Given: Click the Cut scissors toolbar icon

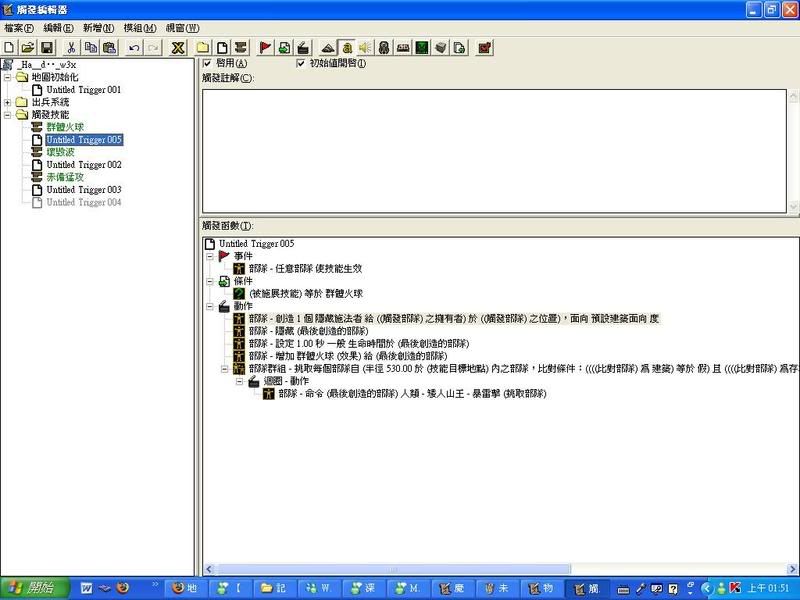Looking at the screenshot, I should (x=71, y=47).
